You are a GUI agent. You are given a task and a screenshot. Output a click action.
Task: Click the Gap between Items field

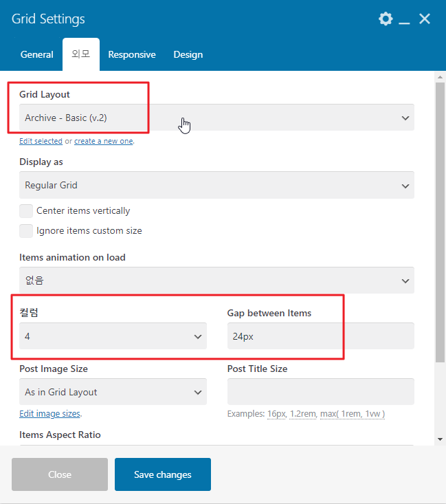click(321, 336)
